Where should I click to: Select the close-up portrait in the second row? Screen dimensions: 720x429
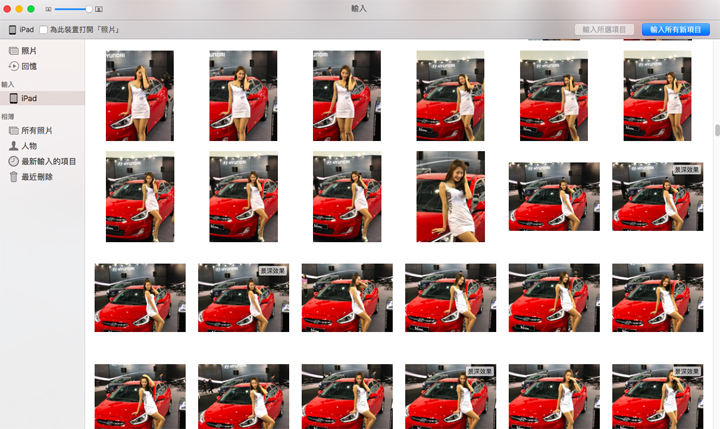tap(450, 197)
